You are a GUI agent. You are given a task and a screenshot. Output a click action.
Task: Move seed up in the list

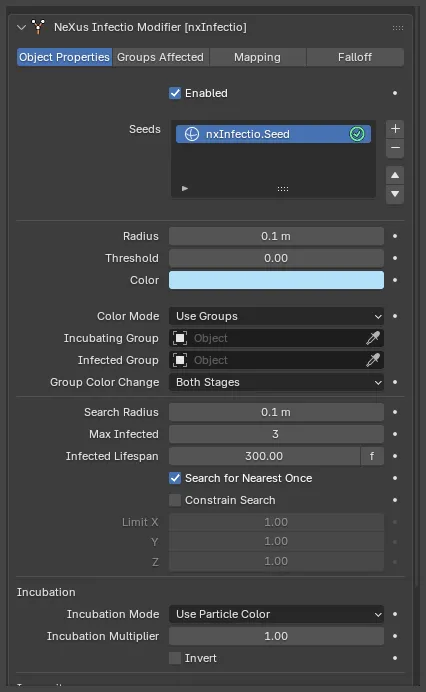pos(395,176)
